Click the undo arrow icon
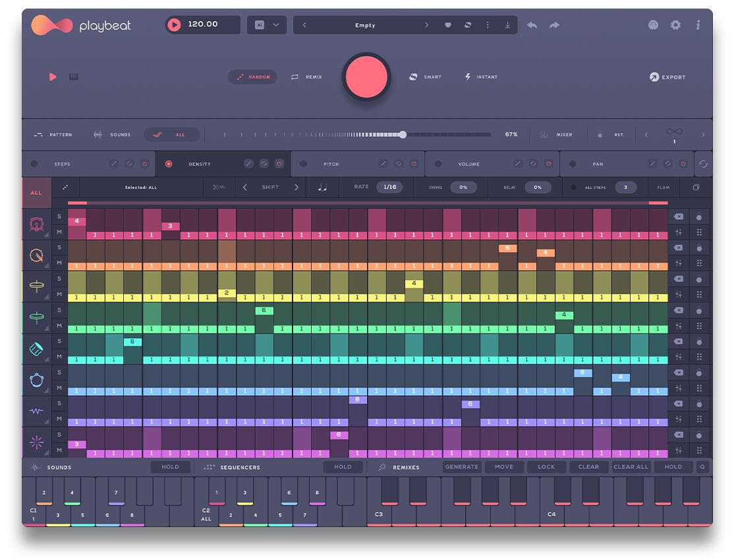This screenshot has width=734, height=560. point(532,25)
